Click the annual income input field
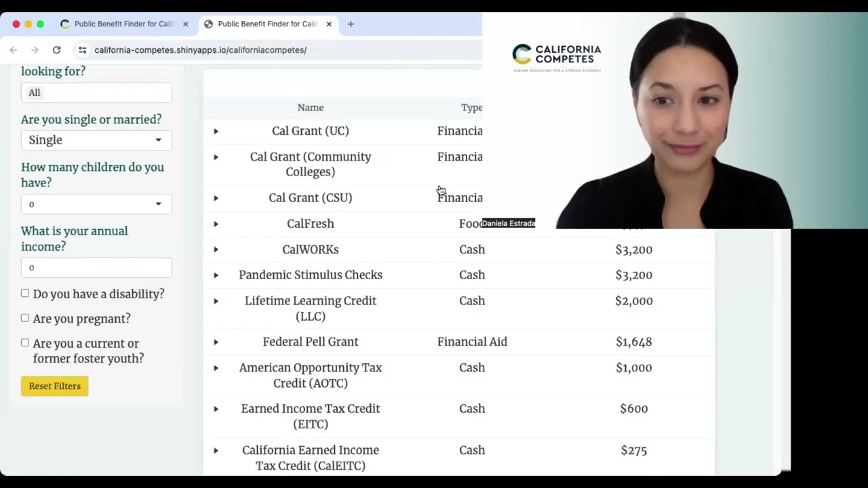The image size is (868, 488). click(96, 268)
